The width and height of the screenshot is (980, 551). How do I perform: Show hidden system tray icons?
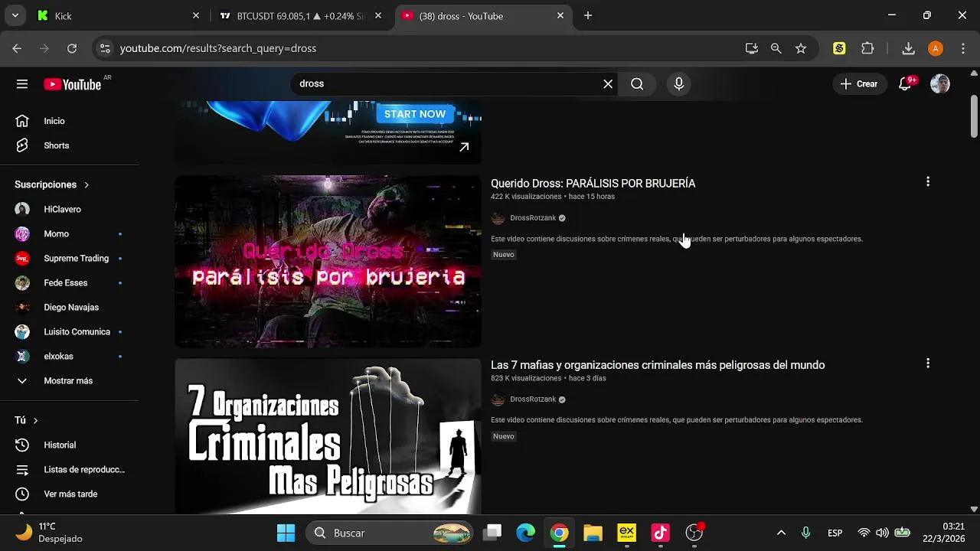click(x=781, y=533)
